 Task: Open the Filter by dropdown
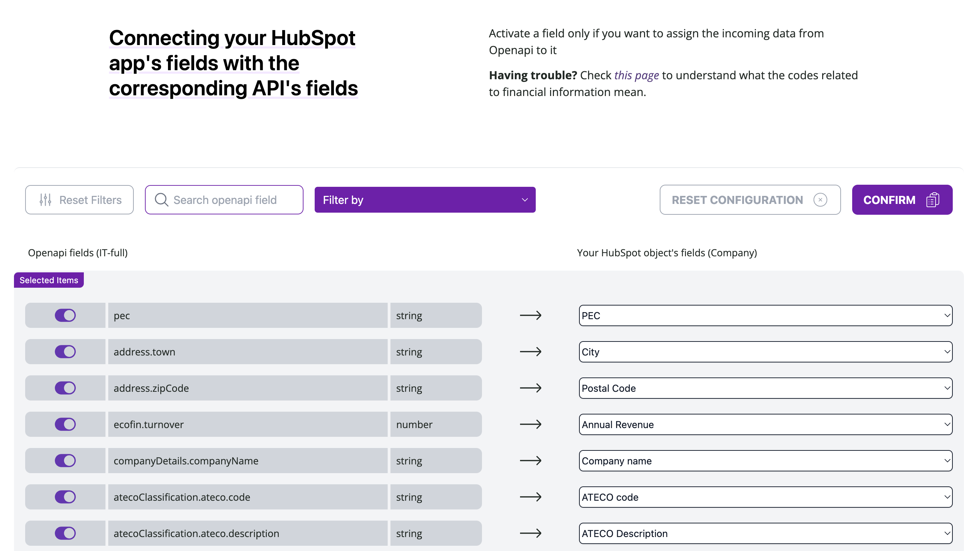(425, 200)
